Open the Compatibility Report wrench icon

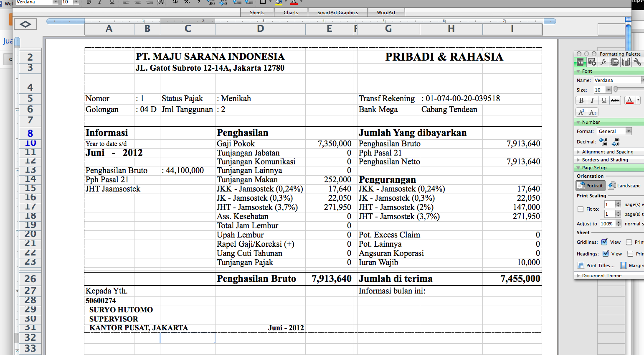(637, 62)
